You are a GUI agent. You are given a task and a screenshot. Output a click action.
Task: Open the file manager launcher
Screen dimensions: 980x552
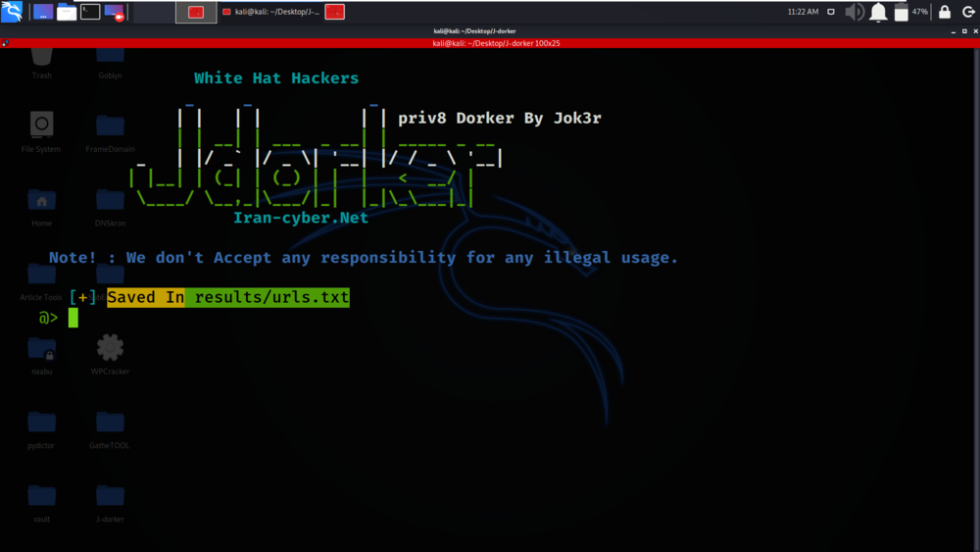pyautogui.click(x=67, y=12)
